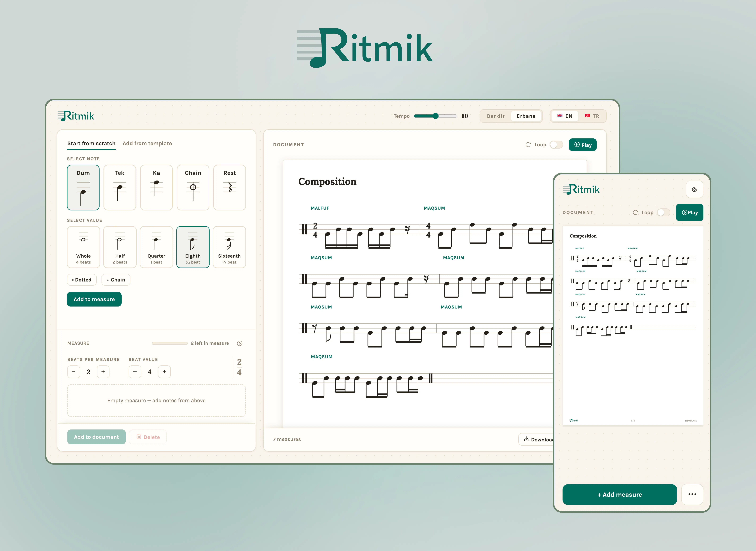Viewport: 756px width, 551px height.
Task: Click the measure remaining progress bar
Action: (170, 343)
